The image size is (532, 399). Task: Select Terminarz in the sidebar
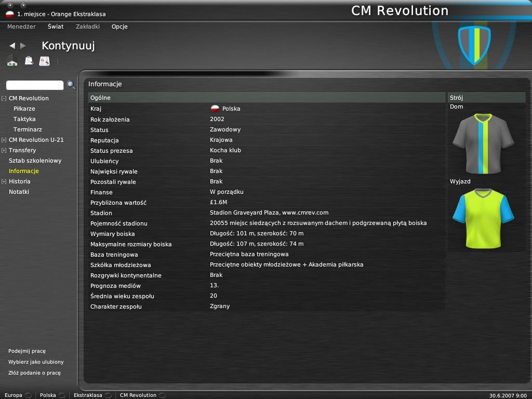pos(28,129)
